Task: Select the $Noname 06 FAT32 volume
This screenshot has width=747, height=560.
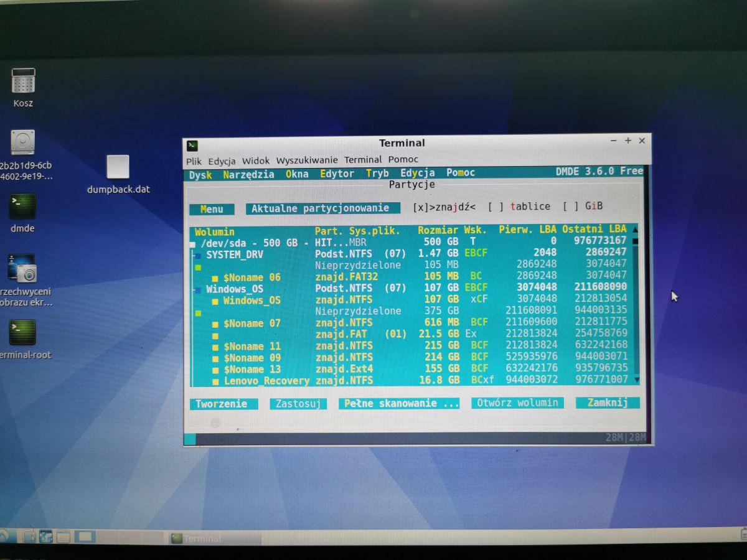Action: tap(411, 276)
